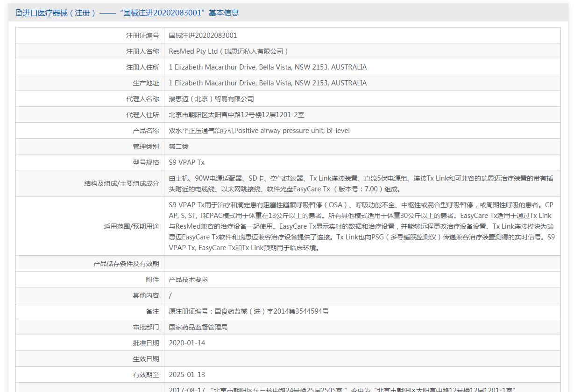This screenshot has height=392, width=574.
Task: Select the 生效日期 label
Action: 146,359
